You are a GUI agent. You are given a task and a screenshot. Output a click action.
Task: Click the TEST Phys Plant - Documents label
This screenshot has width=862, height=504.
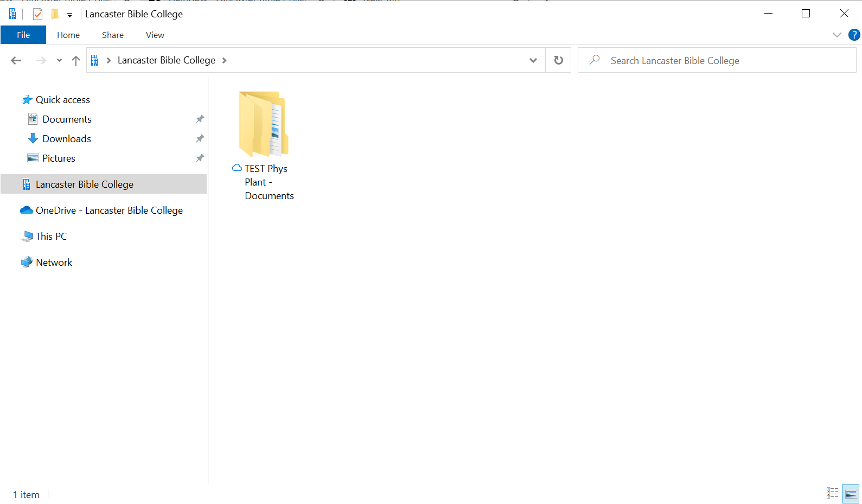coord(269,182)
